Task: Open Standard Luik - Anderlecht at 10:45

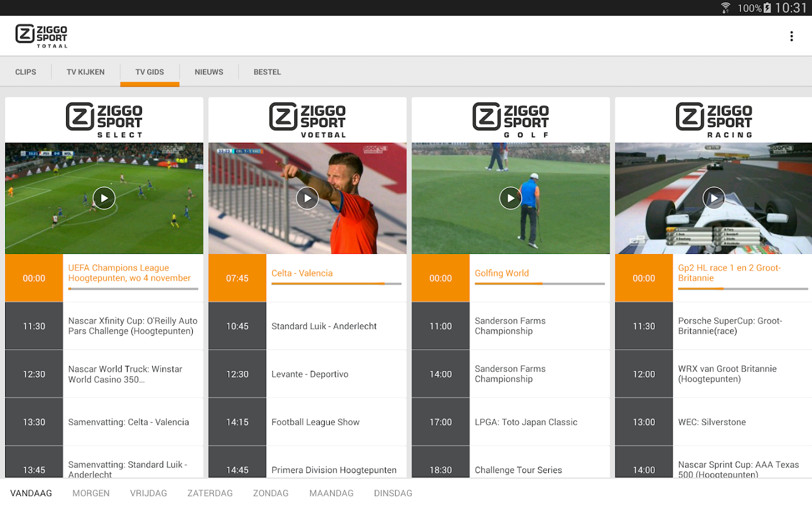Action: (307, 326)
